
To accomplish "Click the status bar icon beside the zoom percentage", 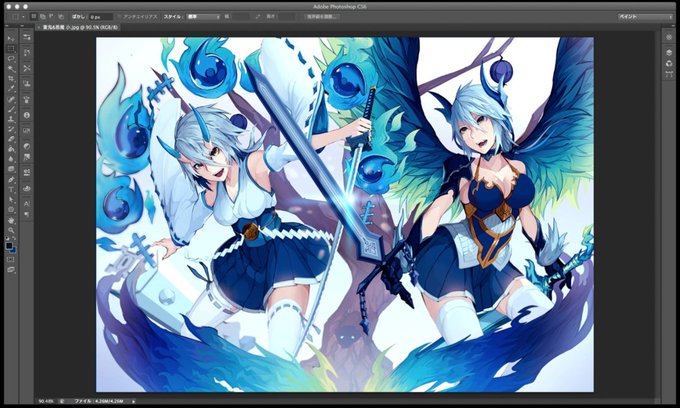I will pyautogui.click(x=62, y=401).
